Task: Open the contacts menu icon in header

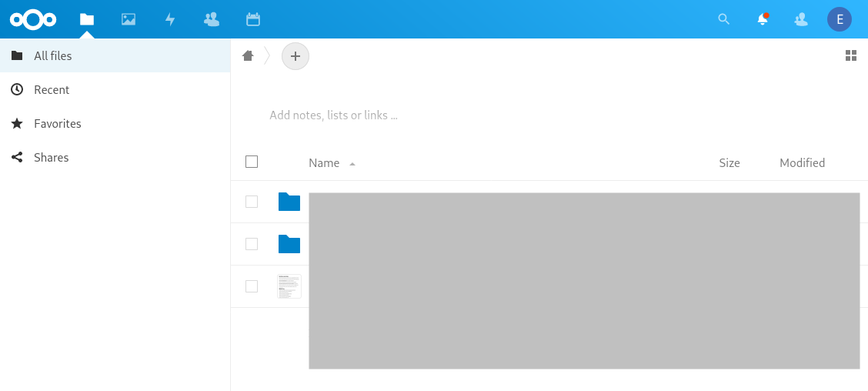Action: [800, 19]
